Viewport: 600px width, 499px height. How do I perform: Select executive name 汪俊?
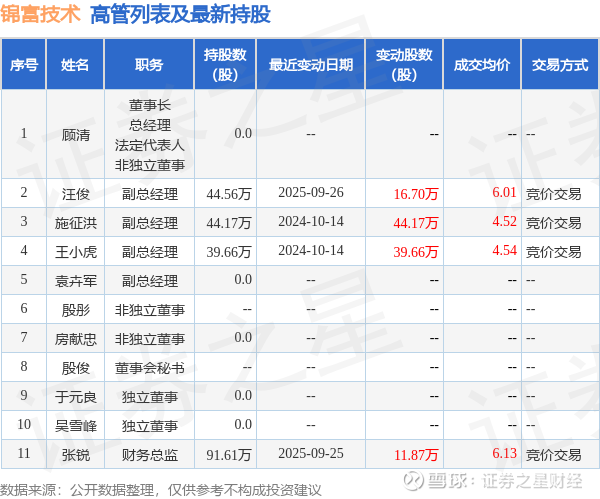76,194
